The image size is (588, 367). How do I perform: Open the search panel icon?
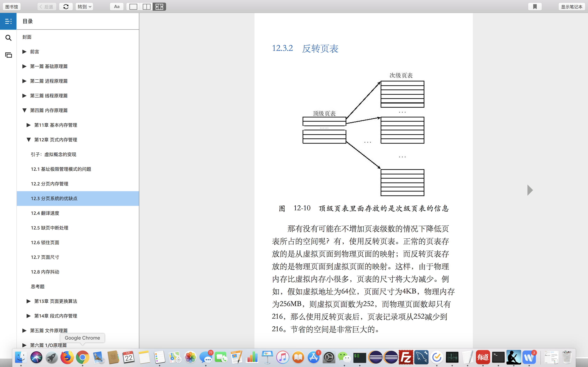(8, 38)
